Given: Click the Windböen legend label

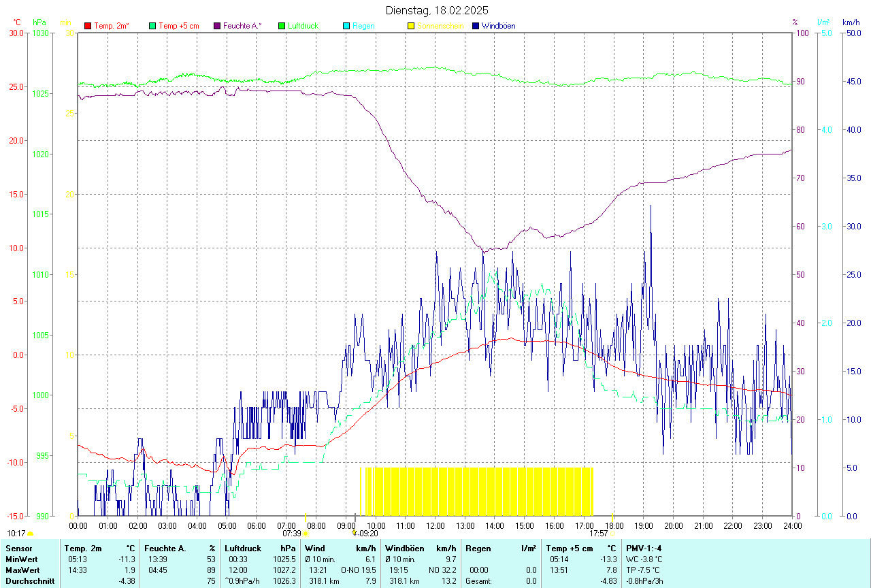Looking at the screenshot, I should point(499,26).
